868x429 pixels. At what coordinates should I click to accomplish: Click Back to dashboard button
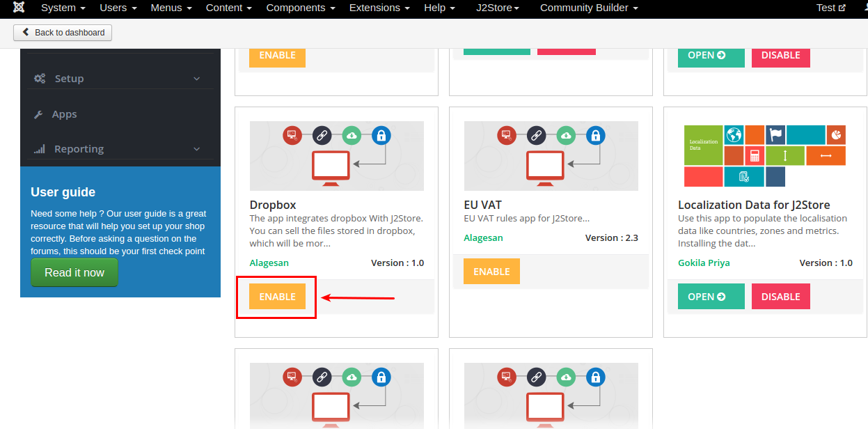tap(63, 33)
